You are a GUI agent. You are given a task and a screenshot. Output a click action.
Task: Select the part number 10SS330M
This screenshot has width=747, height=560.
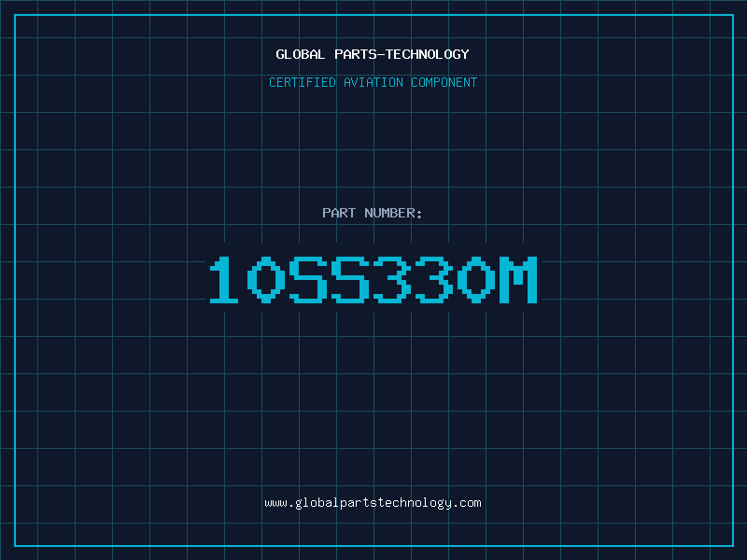coord(373,279)
